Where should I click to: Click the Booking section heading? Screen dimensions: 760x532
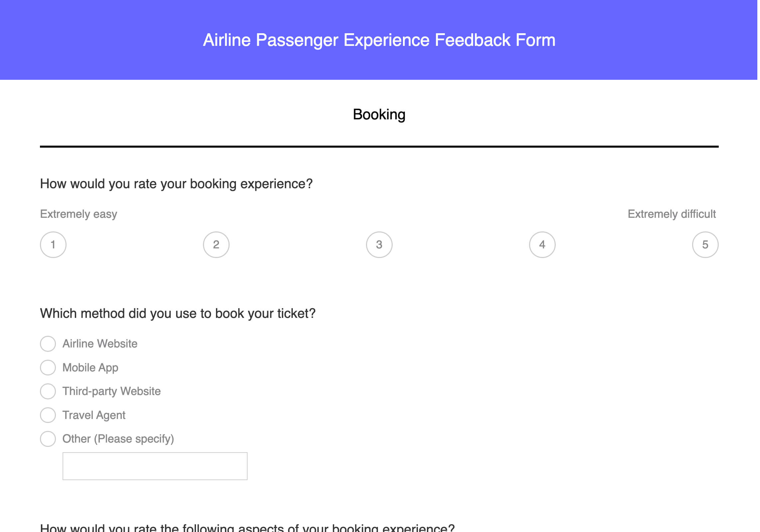tap(379, 115)
